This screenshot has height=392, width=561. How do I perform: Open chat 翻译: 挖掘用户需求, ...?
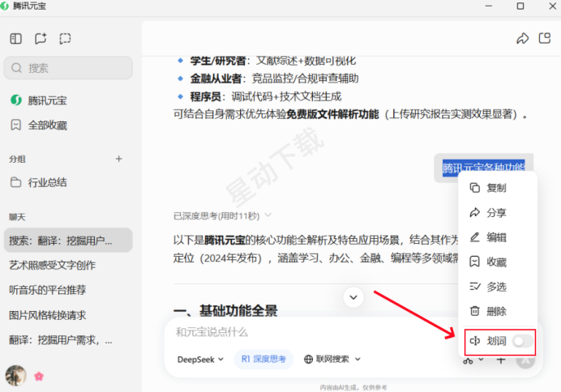coord(61,340)
